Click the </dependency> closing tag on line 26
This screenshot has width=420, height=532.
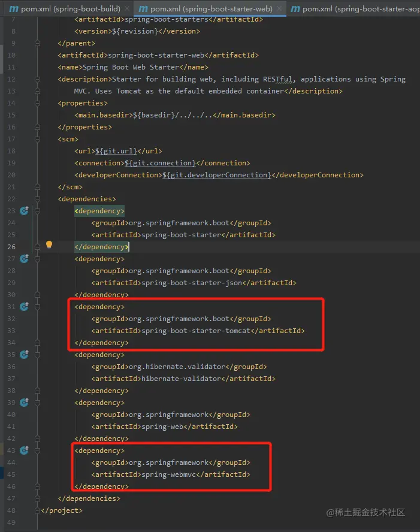coord(101,247)
